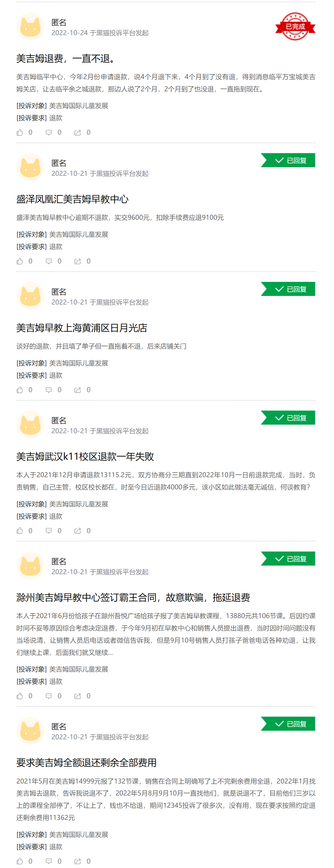Open complaint titled 要求美吉姆全额退还剩余全部费用
Screen dimensions: 334x868
86,762
